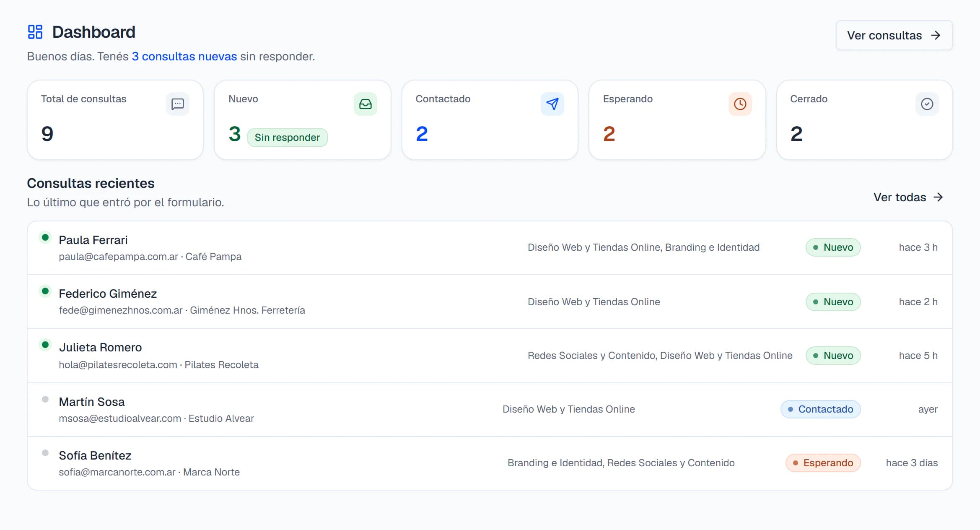Click the Nuevo badge in Julieta Romero row
Viewport: 980px width, 530px height.
(x=833, y=356)
